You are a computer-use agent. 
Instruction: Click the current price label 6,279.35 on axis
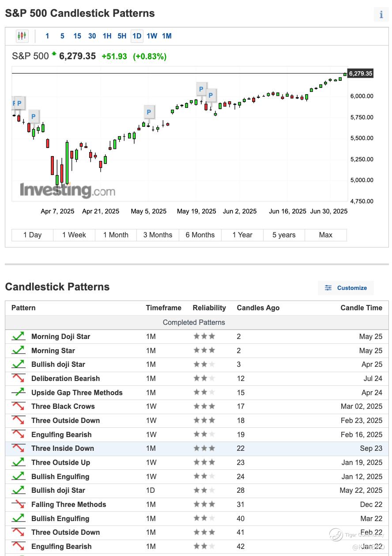[x=361, y=73]
